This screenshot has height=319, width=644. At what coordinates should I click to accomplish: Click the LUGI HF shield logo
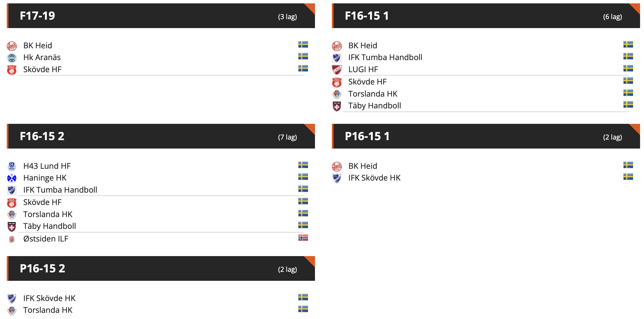click(x=337, y=70)
